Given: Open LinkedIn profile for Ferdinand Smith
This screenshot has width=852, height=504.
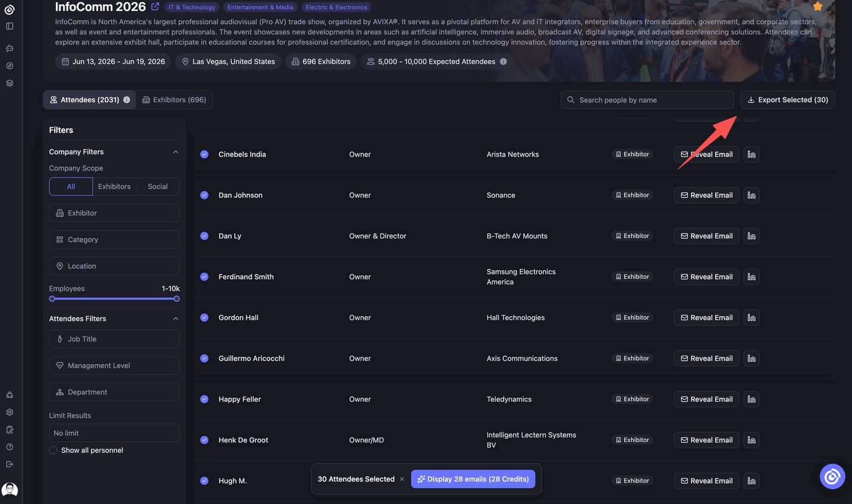Looking at the screenshot, I should click(751, 277).
